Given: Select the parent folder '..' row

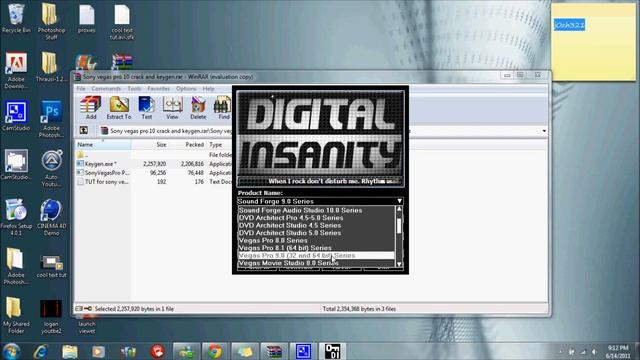Looking at the screenshot, I should pos(153,155).
